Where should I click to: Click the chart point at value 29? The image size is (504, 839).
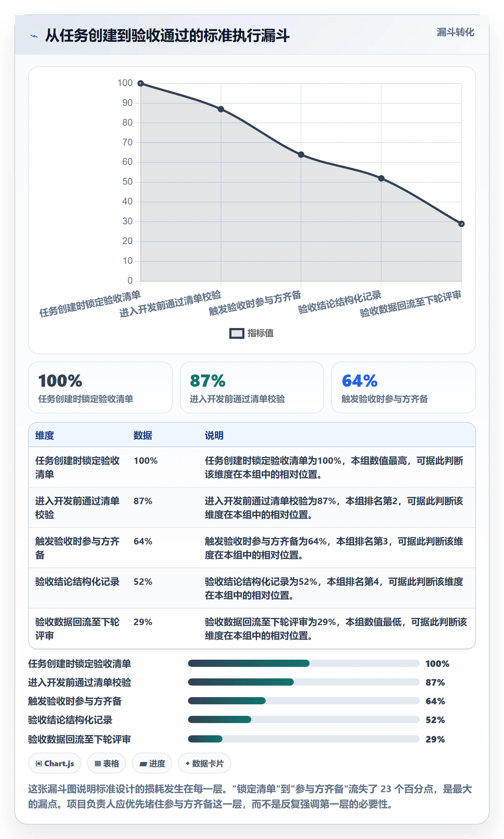point(462,224)
